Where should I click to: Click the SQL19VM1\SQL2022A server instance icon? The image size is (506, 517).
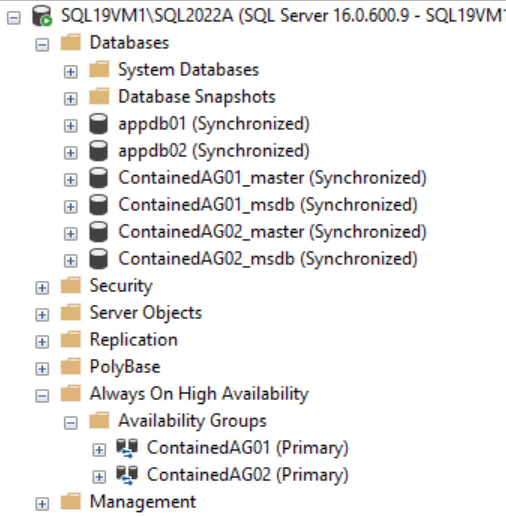click(42, 16)
